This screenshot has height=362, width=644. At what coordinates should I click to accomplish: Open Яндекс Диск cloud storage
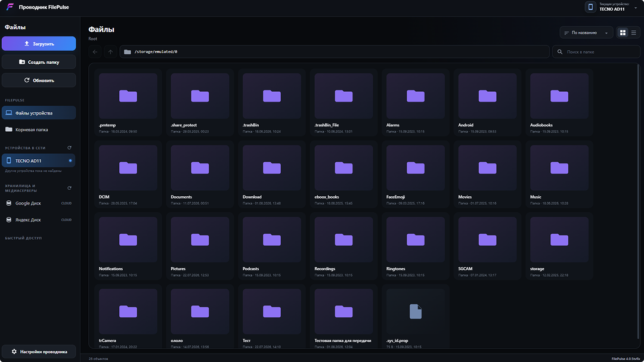tap(39, 220)
